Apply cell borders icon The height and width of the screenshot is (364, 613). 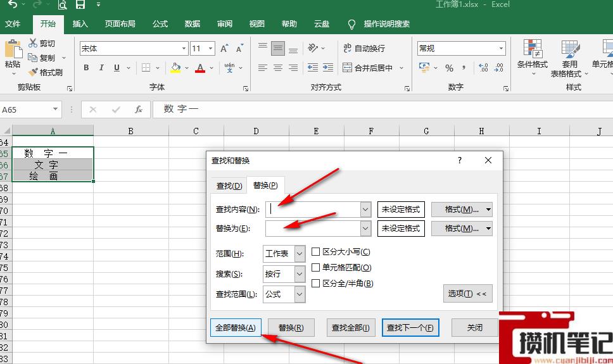[146, 68]
